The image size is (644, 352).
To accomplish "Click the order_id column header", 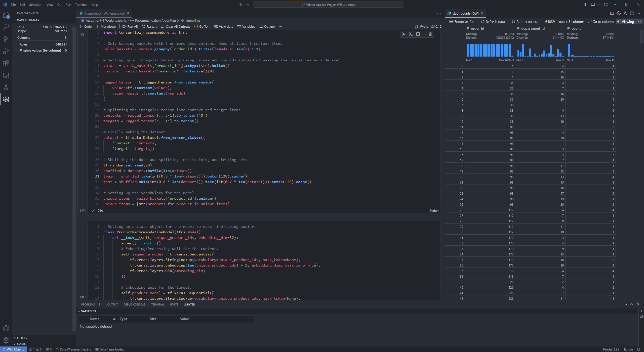I will 477,28.
